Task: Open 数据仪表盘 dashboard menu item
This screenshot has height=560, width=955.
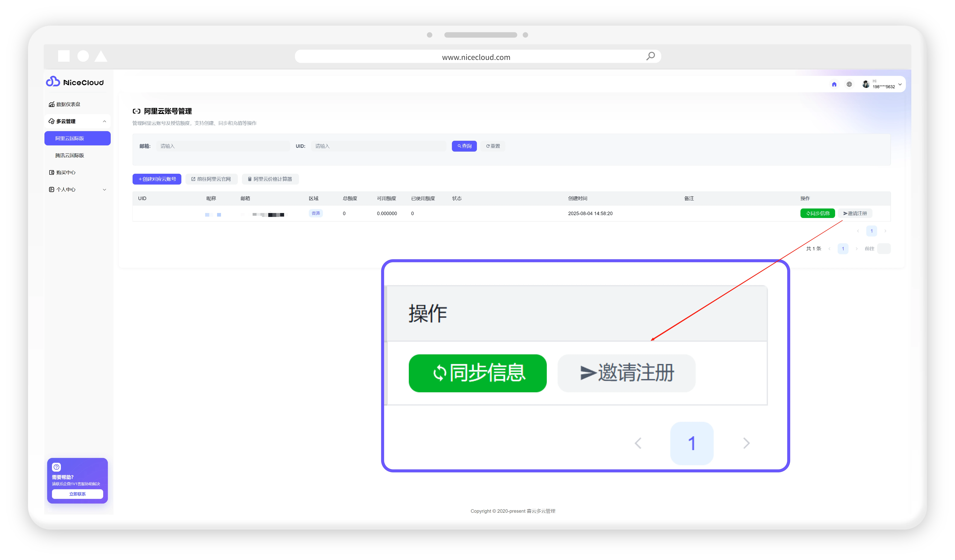Action: coord(68,104)
